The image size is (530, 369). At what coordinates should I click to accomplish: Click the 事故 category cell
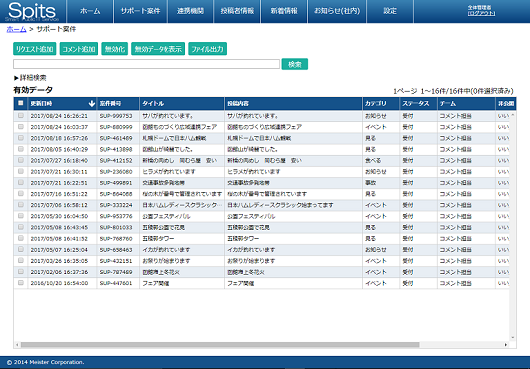[x=370, y=183]
